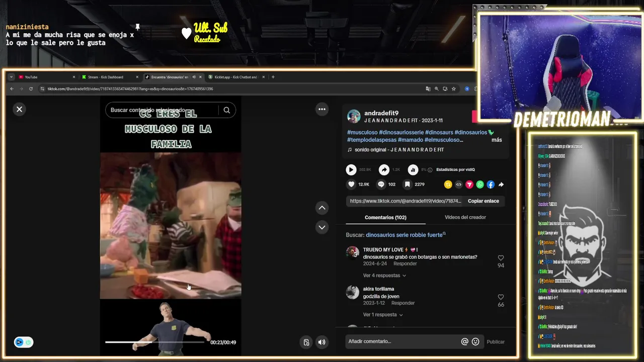This screenshot has height=362, width=644.
Task: Click the Publicar comment button
Action: pyautogui.click(x=496, y=342)
